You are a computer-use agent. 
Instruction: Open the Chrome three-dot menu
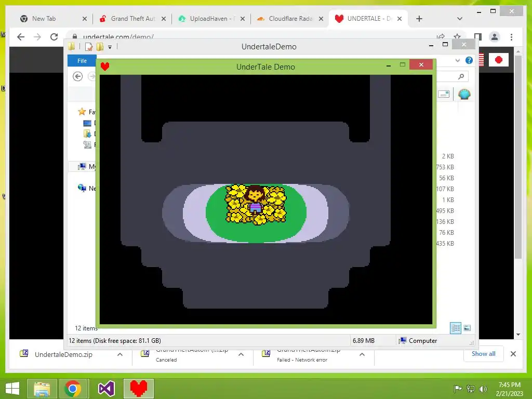511,37
